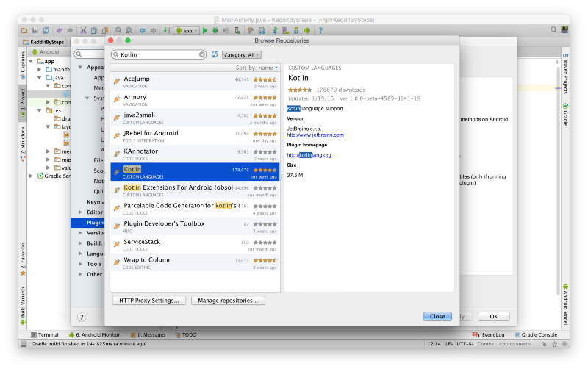The width and height of the screenshot is (588, 369).
Task: Click the SDK Manager toolbar icon
Action: (296, 30)
